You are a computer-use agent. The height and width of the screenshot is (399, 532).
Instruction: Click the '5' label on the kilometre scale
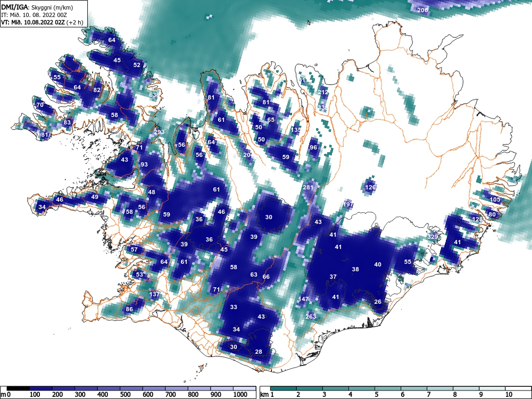click(x=377, y=395)
